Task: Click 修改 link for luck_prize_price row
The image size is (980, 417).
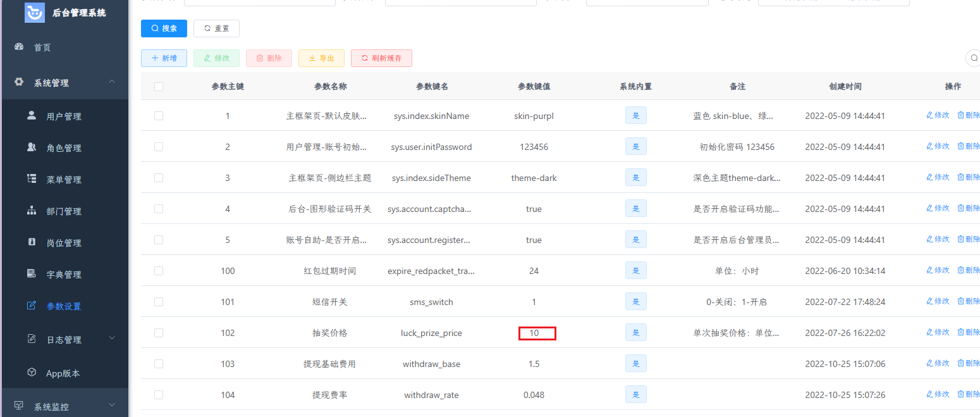Action: 938,332
